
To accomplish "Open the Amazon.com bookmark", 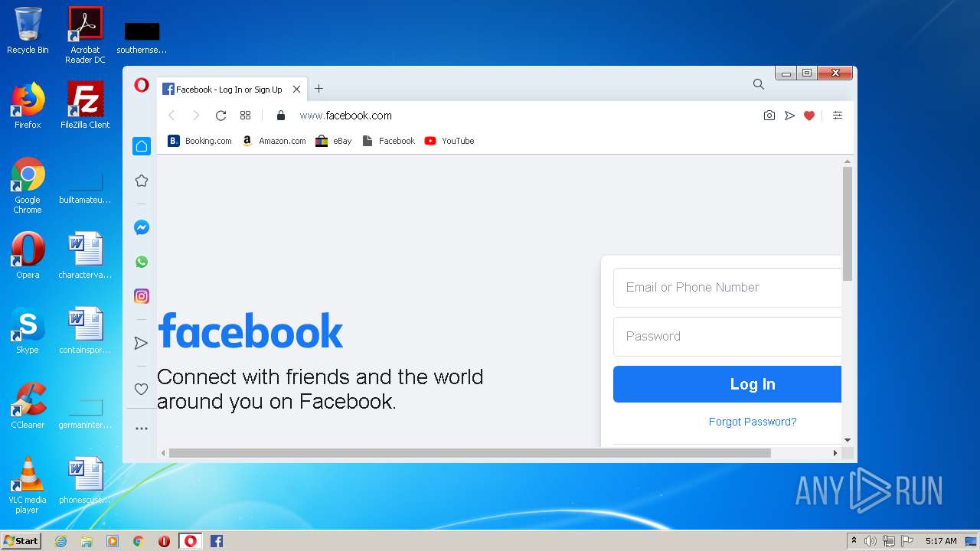I will coord(273,141).
